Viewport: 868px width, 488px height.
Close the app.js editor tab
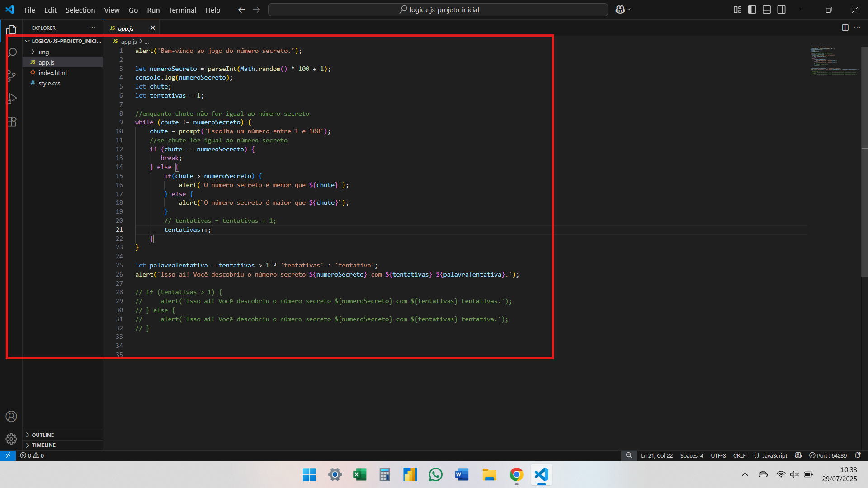click(153, 28)
